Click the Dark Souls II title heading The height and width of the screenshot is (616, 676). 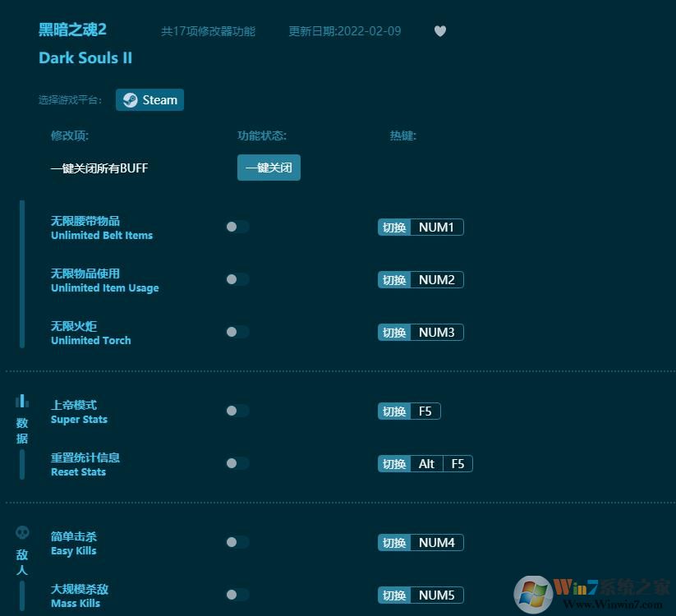pyautogui.click(x=85, y=57)
